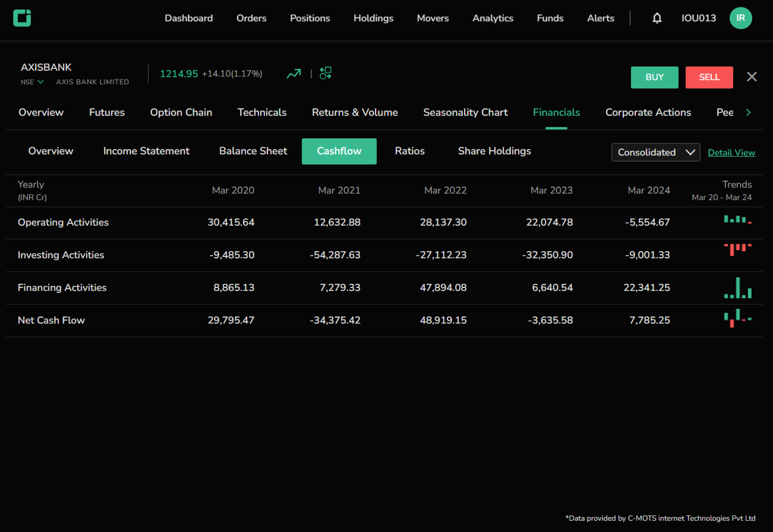The width and height of the screenshot is (773, 532).
Task: Click the Financing Activities trend sparkline
Action: [738, 288]
